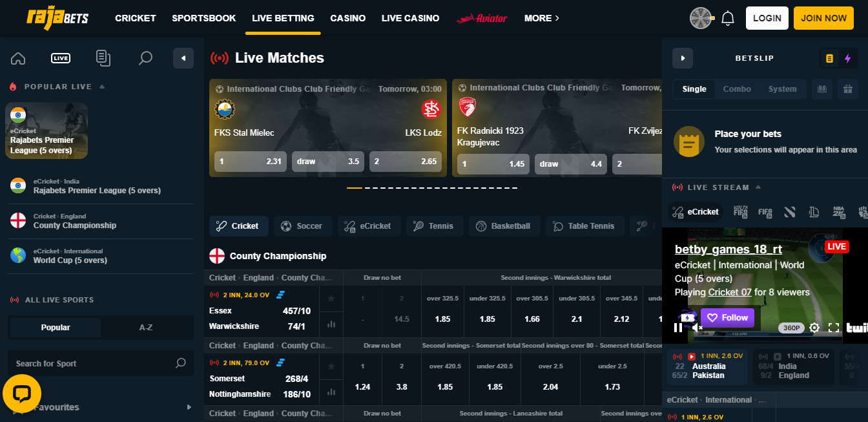Pause the live stream video

click(x=677, y=328)
